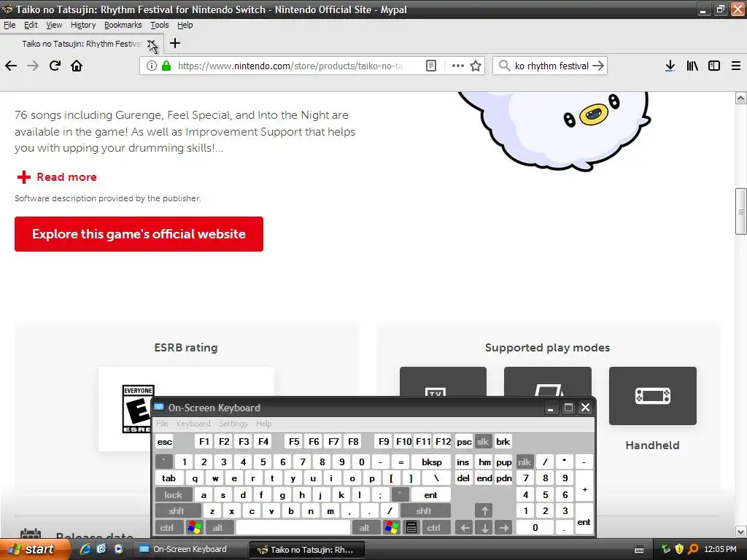Select the Taiko no Tatsujin browser tab

click(82, 44)
